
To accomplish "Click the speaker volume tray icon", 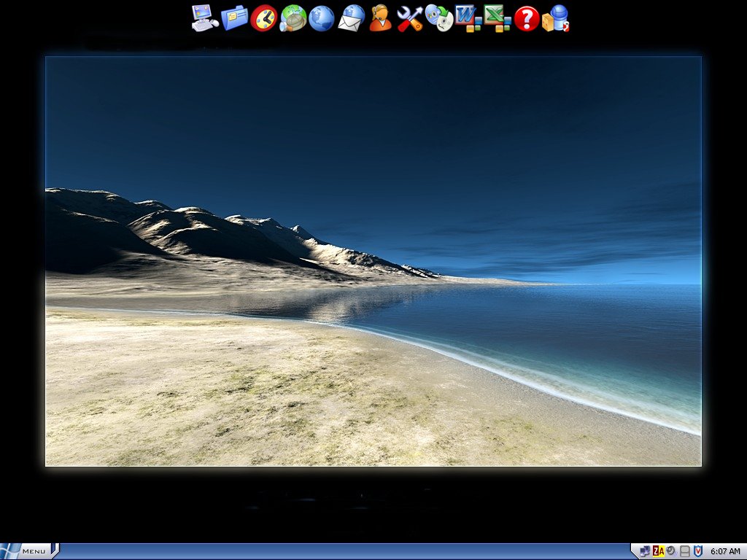I will pos(670,551).
